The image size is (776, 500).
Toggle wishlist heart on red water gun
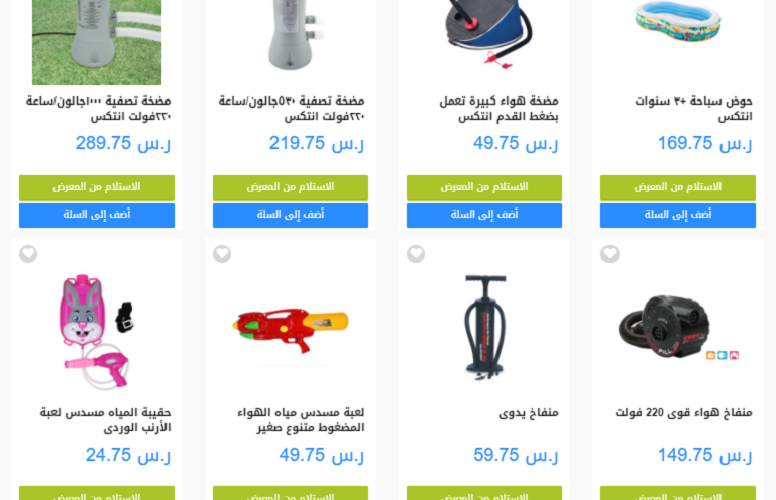click(222, 254)
